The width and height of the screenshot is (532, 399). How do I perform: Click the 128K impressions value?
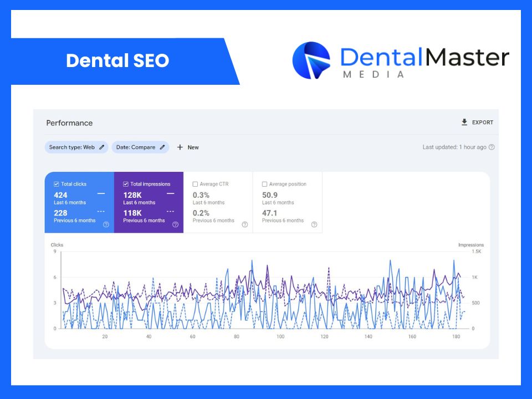(x=132, y=195)
